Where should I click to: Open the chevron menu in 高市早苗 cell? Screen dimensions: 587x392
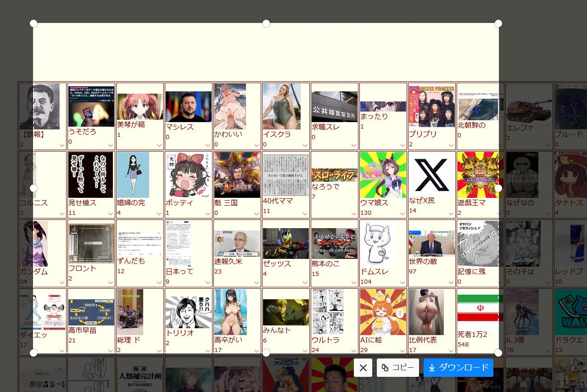tap(111, 351)
